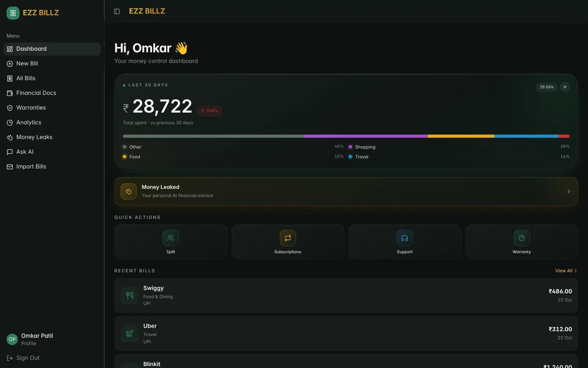Open the Subscriptions quick action
Image resolution: width=588 pixels, height=368 pixels.
tap(288, 242)
